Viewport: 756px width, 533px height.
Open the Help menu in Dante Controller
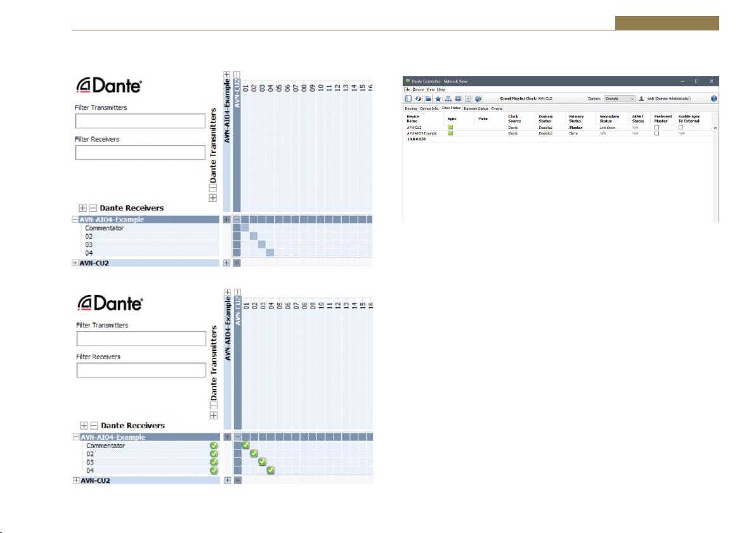coord(441,89)
